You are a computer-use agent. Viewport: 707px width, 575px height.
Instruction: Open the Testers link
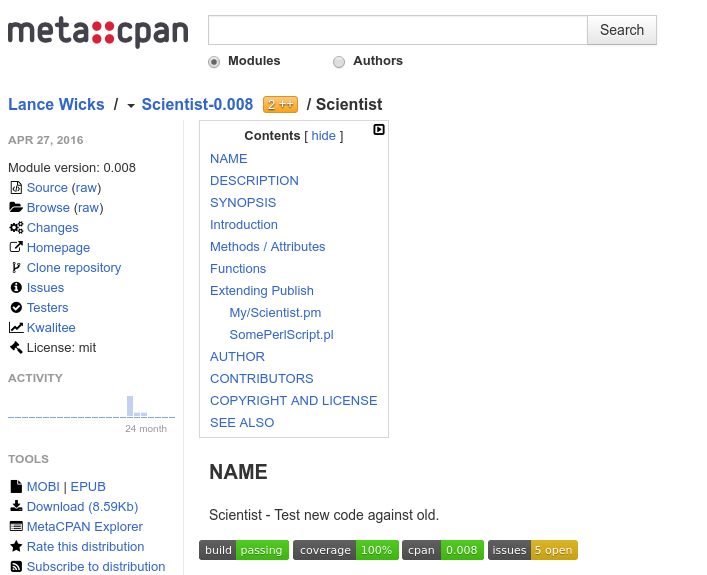(x=48, y=308)
